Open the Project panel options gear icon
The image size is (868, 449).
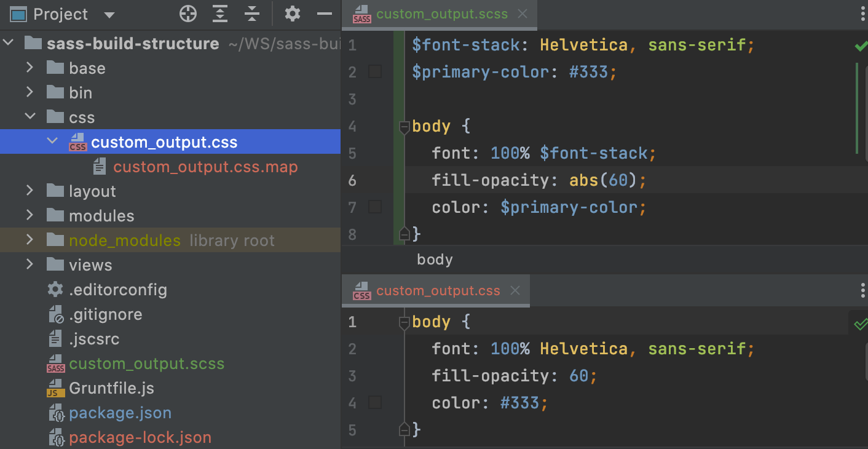pos(293,14)
